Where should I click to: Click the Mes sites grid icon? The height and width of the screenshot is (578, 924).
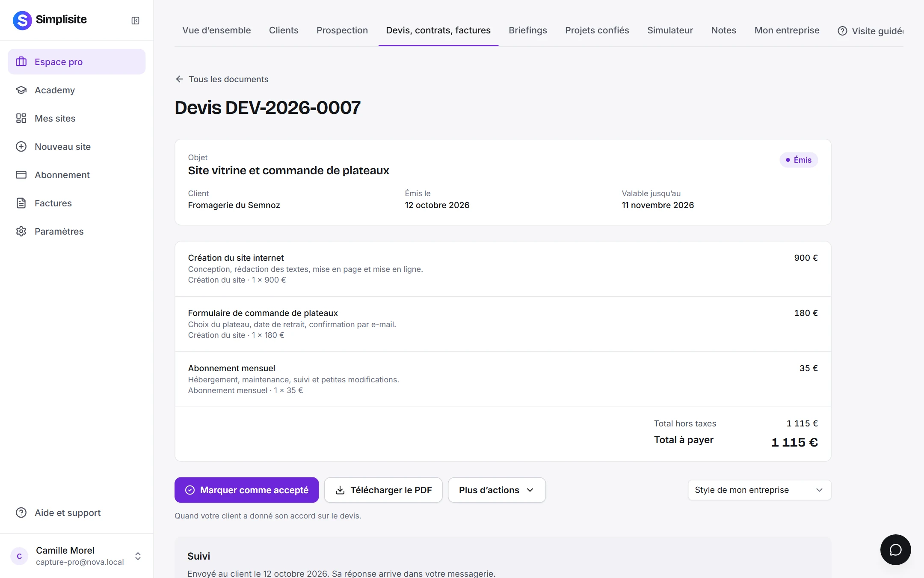click(x=21, y=118)
